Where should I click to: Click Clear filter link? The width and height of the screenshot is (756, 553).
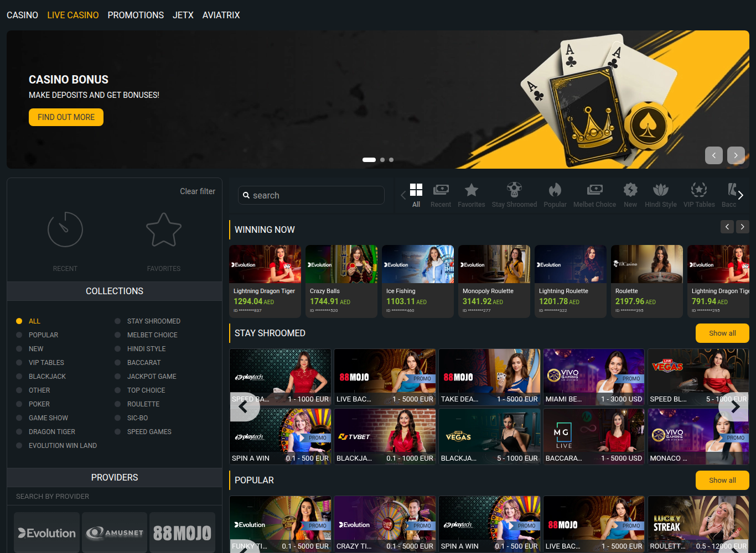pos(198,191)
